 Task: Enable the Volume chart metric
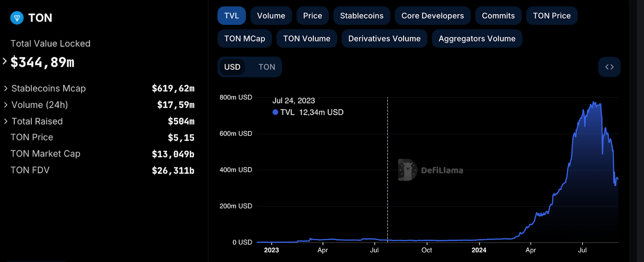tap(271, 16)
